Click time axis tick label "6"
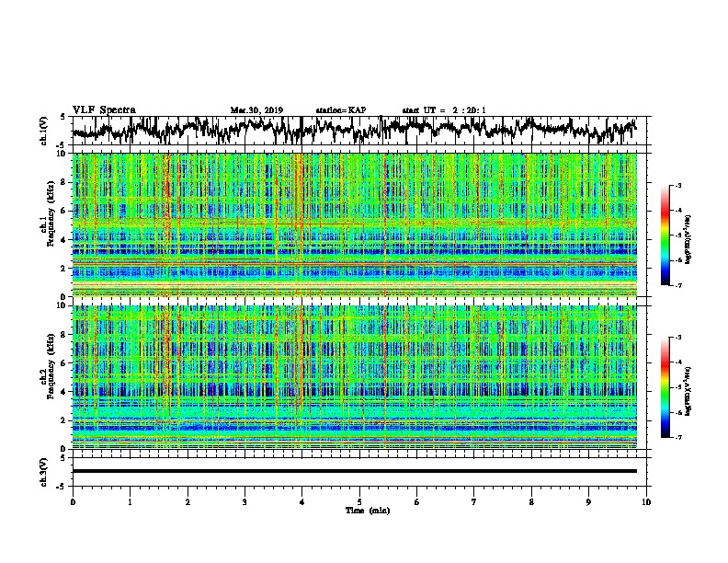728x563 pixels. [x=417, y=502]
